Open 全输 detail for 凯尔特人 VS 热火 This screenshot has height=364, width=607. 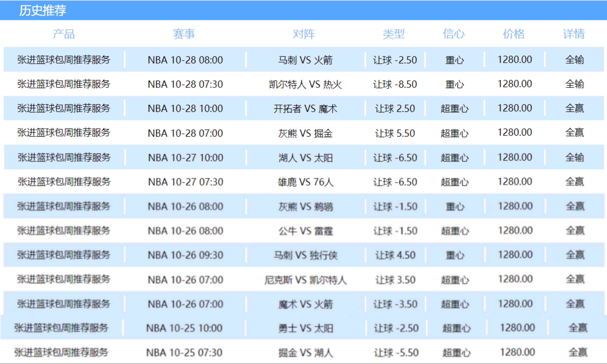575,84
